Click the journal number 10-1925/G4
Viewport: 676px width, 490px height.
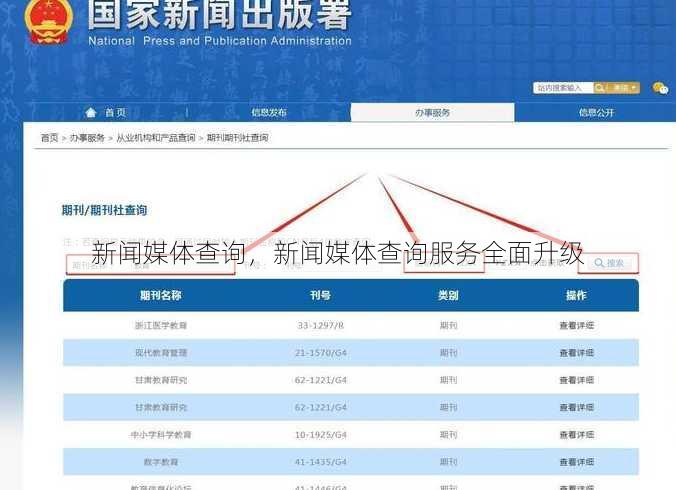pyautogui.click(x=321, y=435)
